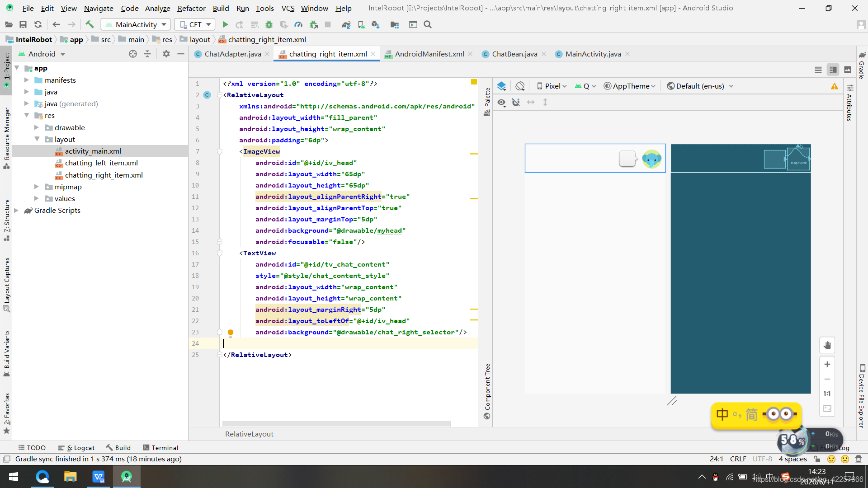868x488 pixels.
Task: Select the Pan hand tool in the preview
Action: (x=827, y=345)
